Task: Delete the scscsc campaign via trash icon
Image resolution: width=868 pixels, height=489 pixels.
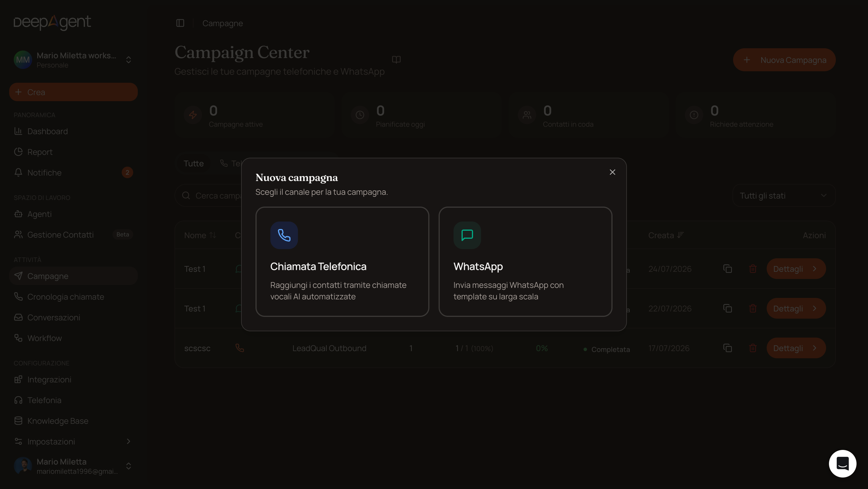Action: point(753,348)
